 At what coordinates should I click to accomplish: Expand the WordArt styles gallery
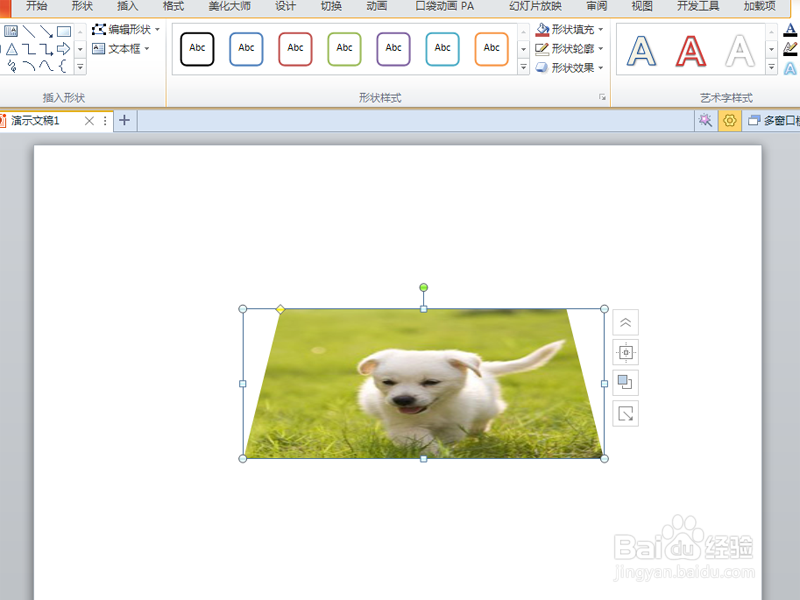(771, 66)
